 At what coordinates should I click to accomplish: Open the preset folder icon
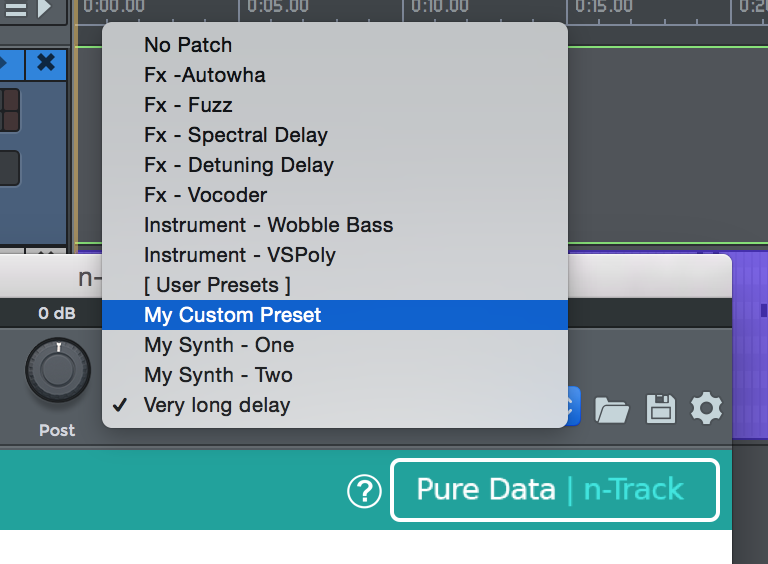[611, 409]
